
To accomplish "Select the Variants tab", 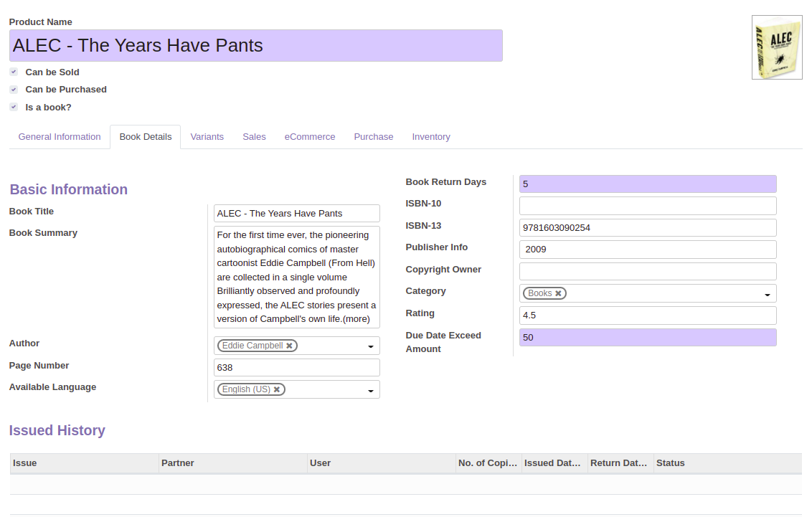I will 207,137.
